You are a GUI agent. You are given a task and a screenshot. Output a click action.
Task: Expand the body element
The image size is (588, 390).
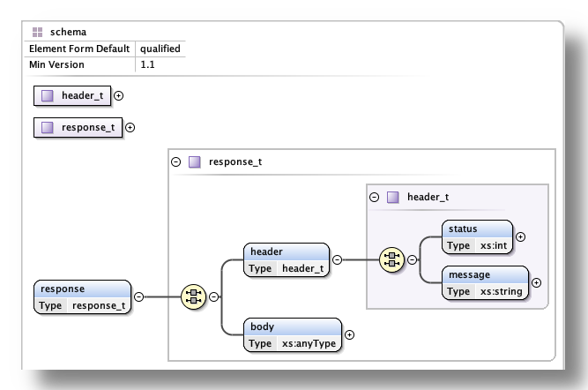[x=350, y=334]
